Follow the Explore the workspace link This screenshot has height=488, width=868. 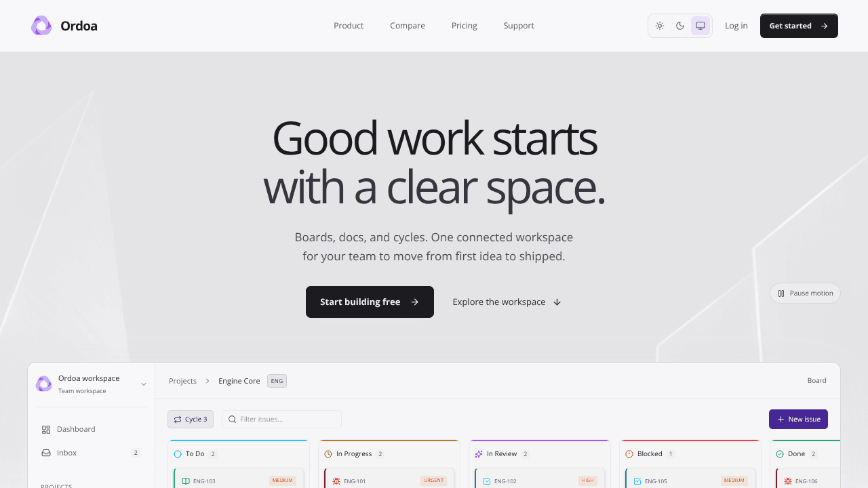pos(507,302)
